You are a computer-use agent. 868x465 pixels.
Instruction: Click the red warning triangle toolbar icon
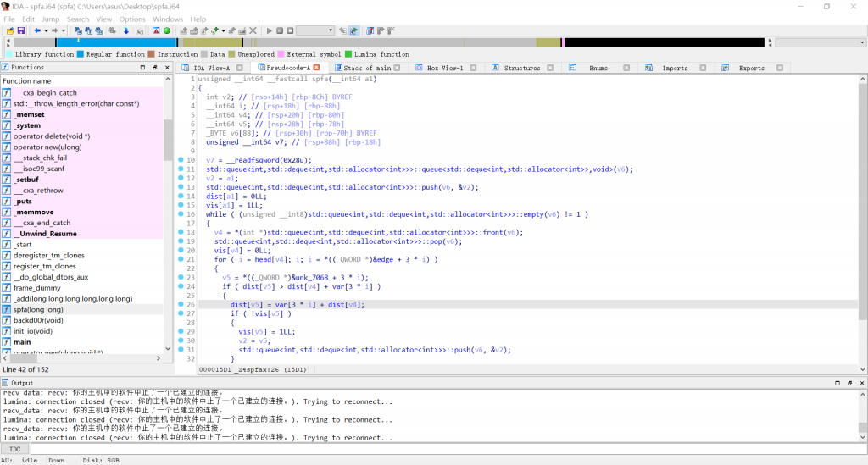pyautogui.click(x=156, y=31)
